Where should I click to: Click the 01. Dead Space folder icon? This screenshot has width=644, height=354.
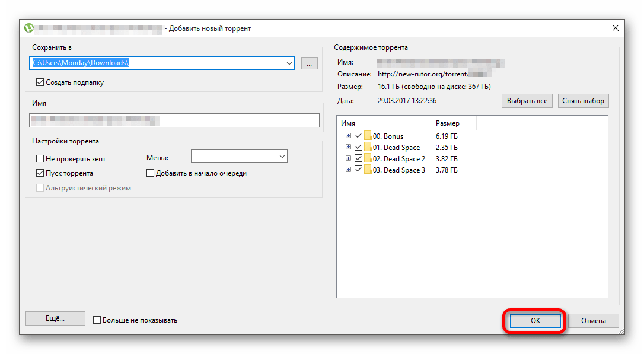pyautogui.click(x=368, y=147)
